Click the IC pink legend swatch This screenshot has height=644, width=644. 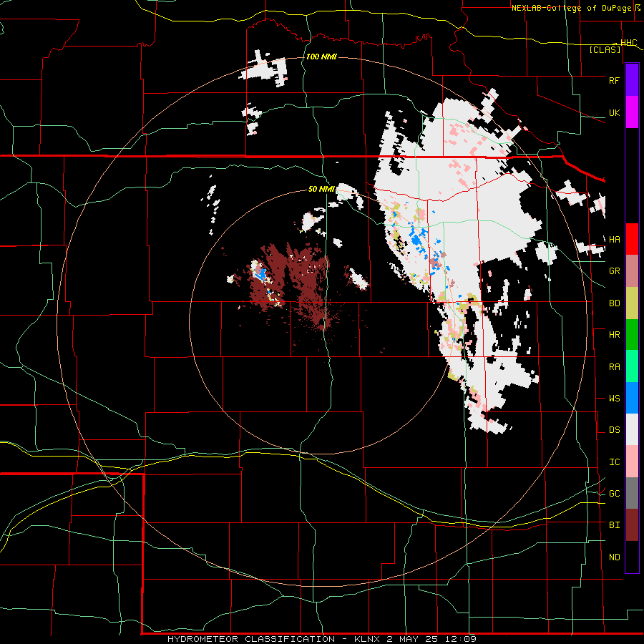[x=632, y=462]
